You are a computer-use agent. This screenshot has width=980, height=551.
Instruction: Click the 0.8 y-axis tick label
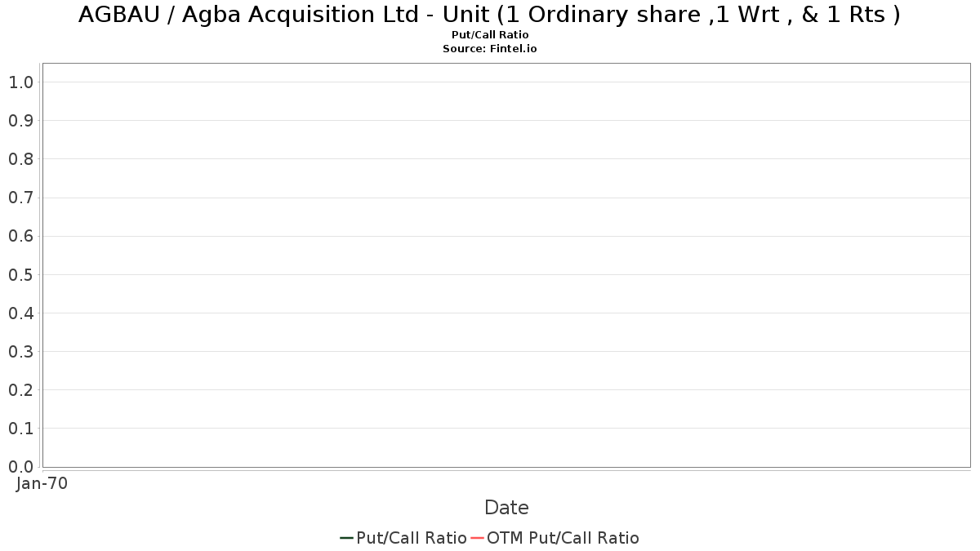click(21, 158)
